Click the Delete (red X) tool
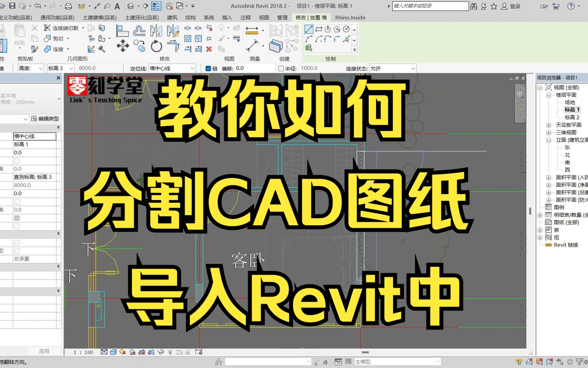This screenshot has height=368, width=588. tap(209, 49)
